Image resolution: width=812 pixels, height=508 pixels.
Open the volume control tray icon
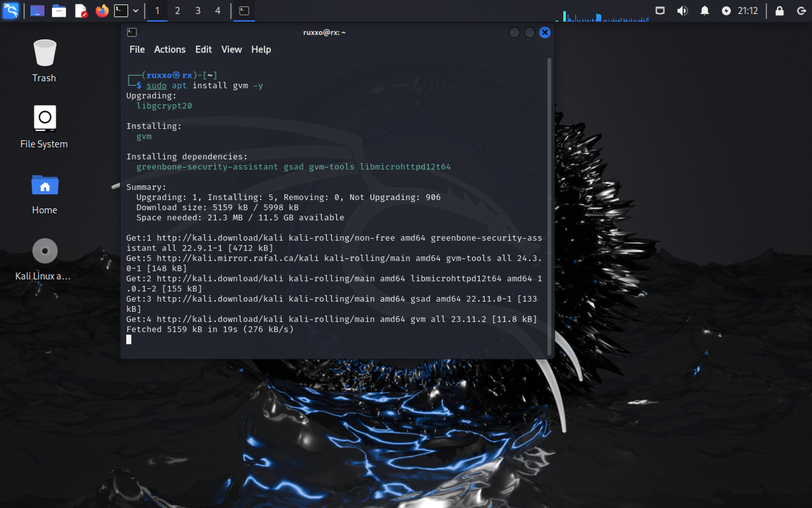pyautogui.click(x=682, y=11)
